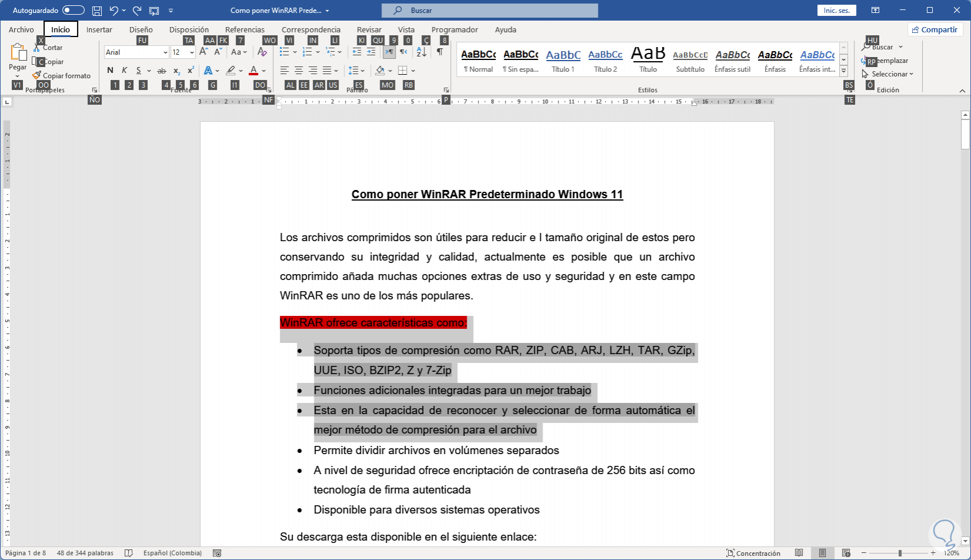Toggle italic (K) formatting
The width and height of the screenshot is (971, 560).
[x=124, y=71]
